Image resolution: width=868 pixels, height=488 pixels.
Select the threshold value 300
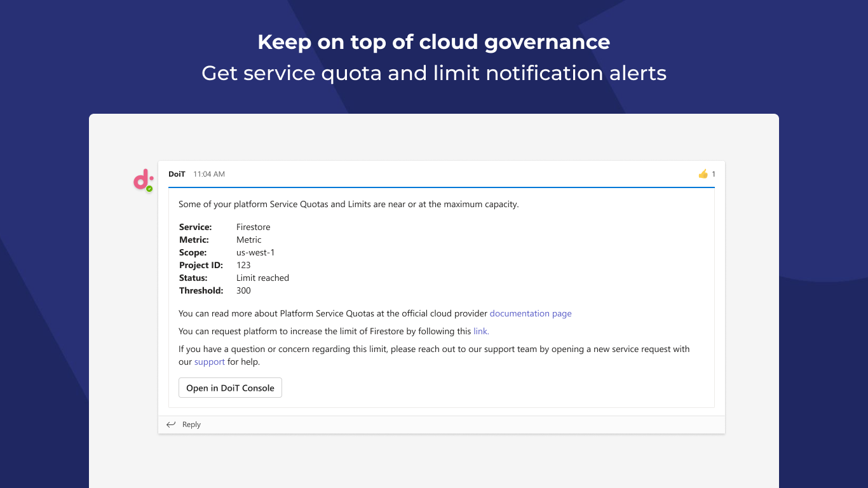point(243,290)
